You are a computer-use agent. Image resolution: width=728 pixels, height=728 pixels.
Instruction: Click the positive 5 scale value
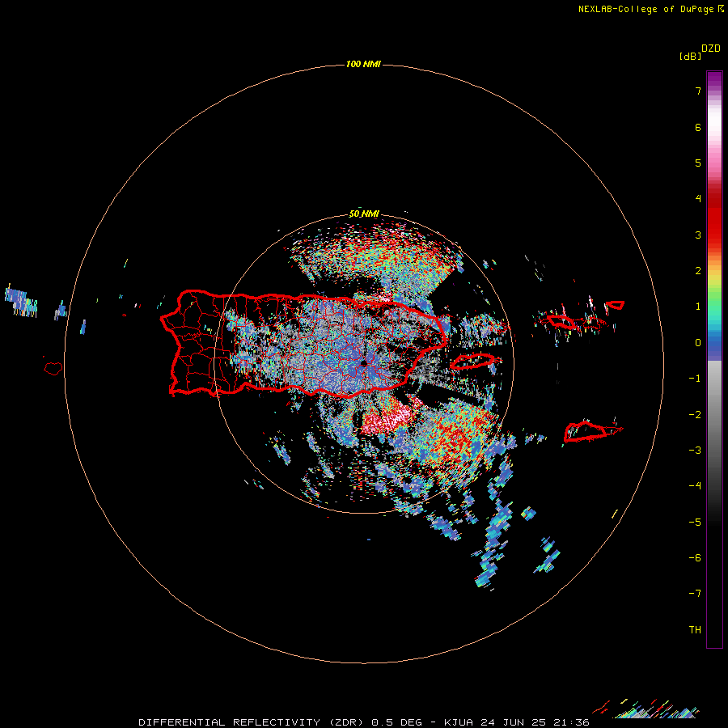[698, 163]
